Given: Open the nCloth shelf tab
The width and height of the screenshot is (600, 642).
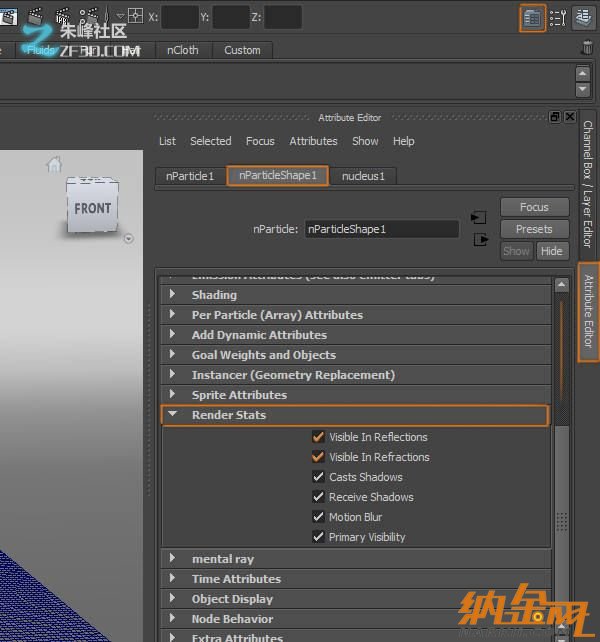Looking at the screenshot, I should tap(183, 50).
